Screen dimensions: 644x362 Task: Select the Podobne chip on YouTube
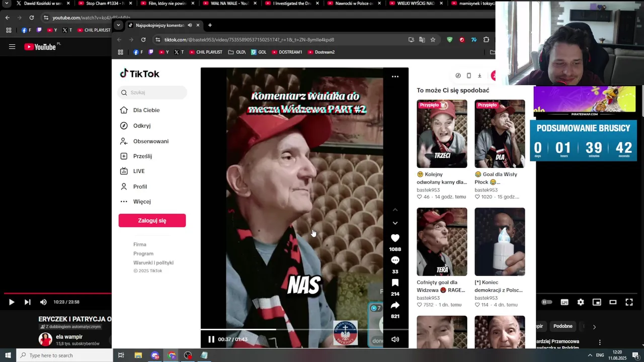click(x=563, y=326)
